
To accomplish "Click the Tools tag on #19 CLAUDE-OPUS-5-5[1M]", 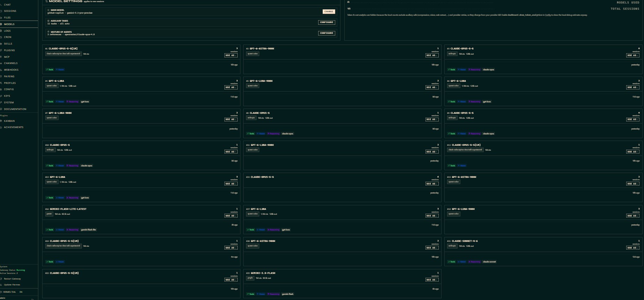I will pos(50,262).
